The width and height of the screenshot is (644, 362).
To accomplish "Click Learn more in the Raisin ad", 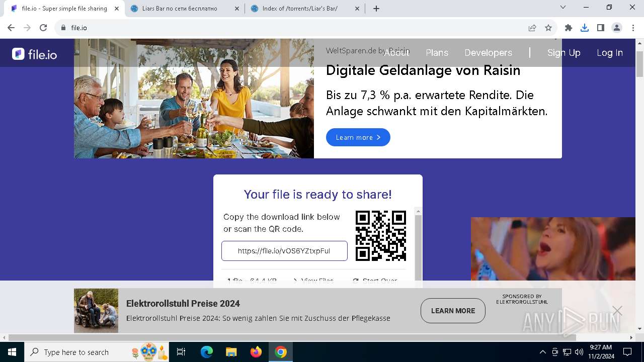I will [x=358, y=137].
